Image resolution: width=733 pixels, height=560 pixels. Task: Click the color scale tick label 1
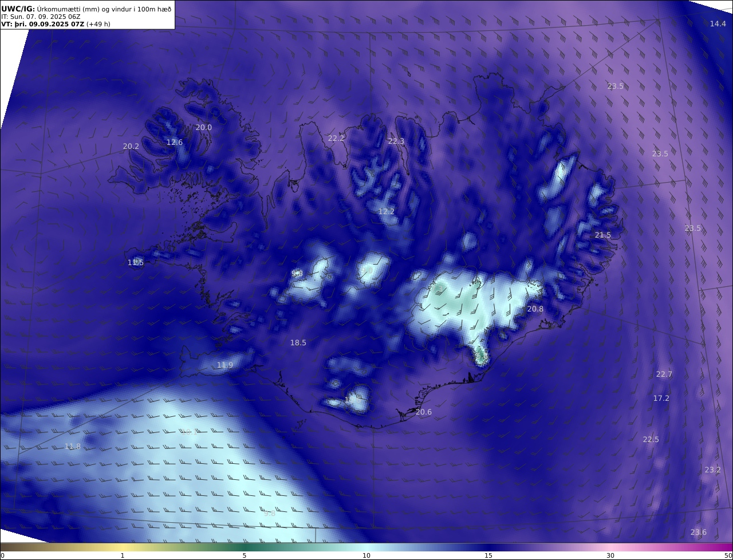click(x=123, y=555)
